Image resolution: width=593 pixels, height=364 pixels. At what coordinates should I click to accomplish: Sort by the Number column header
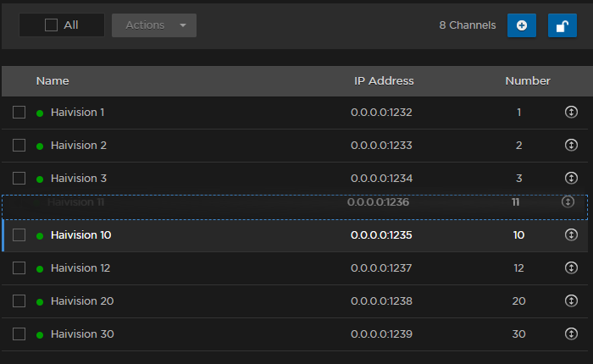click(x=528, y=81)
